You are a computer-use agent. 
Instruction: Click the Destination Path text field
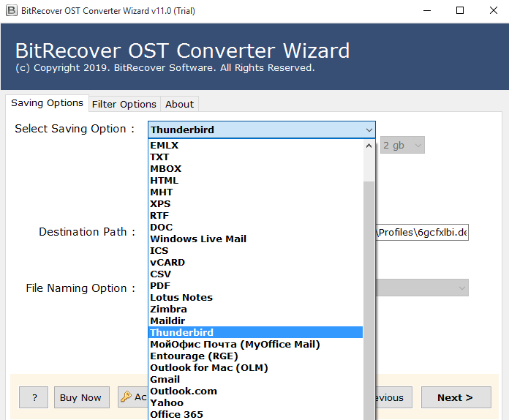(x=422, y=233)
